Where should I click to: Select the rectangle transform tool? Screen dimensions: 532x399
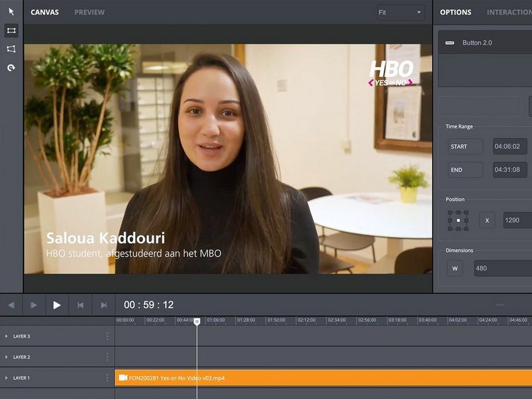pyautogui.click(x=11, y=31)
